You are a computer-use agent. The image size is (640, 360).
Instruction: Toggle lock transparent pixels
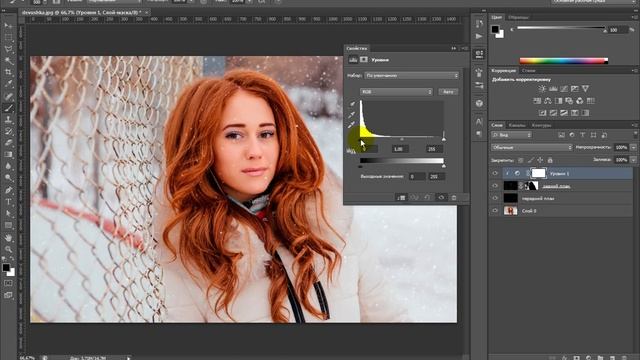[520, 160]
